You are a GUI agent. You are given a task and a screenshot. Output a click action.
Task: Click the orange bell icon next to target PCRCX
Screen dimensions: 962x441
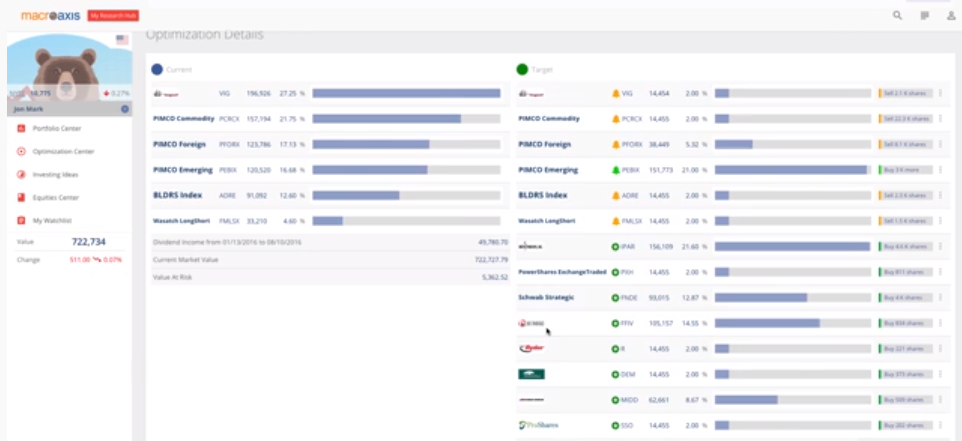(615, 119)
